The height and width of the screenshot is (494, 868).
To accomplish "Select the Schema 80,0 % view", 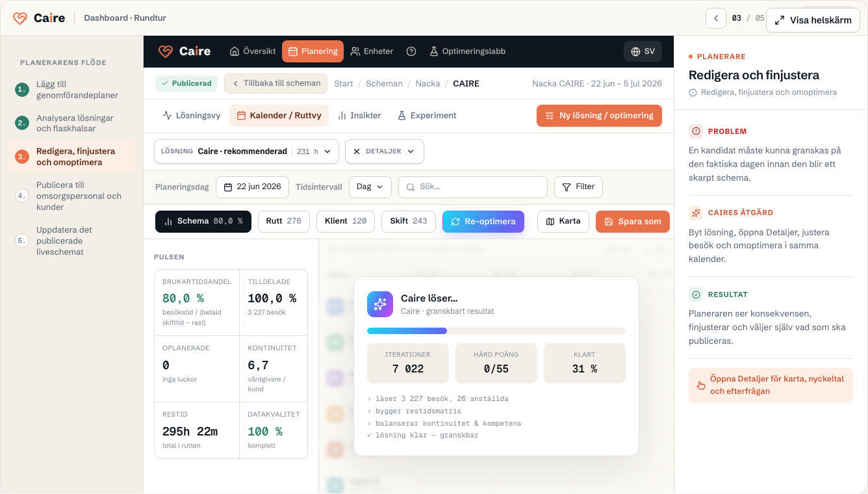I will tap(203, 222).
